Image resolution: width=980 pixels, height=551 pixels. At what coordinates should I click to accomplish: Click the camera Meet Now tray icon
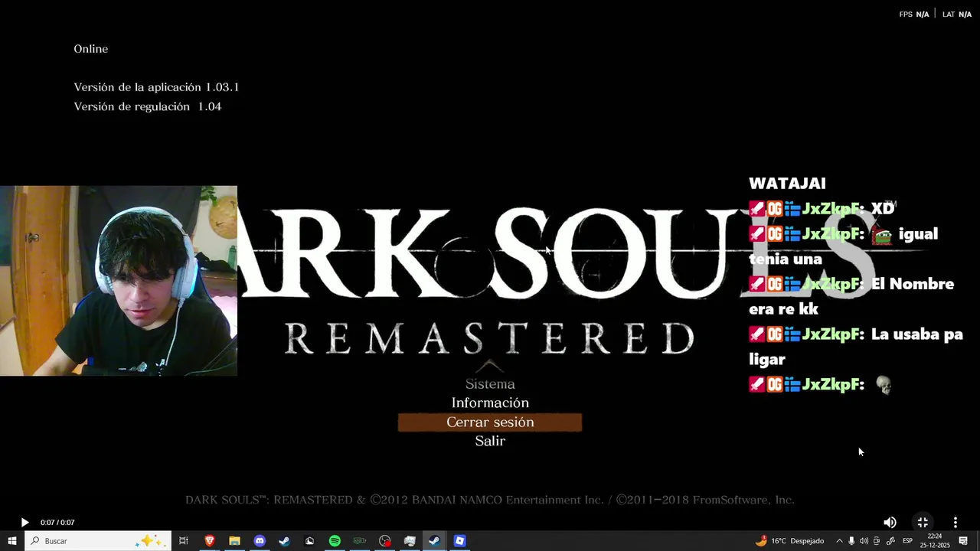coord(877,541)
